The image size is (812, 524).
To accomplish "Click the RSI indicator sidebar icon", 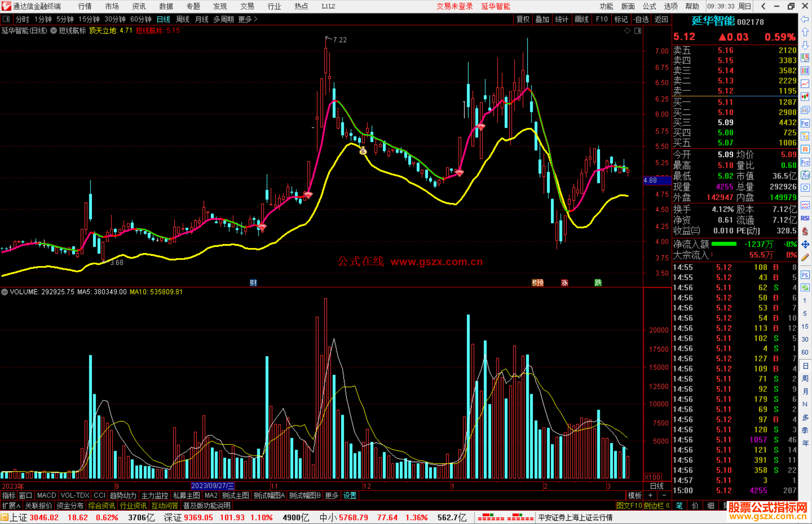I will [x=805, y=218].
